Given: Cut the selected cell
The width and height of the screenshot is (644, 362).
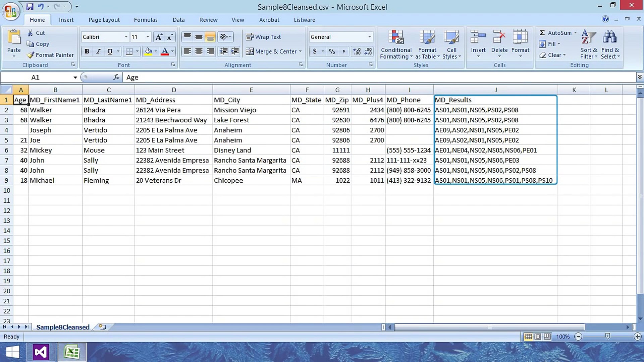Looking at the screenshot, I should 36,33.
